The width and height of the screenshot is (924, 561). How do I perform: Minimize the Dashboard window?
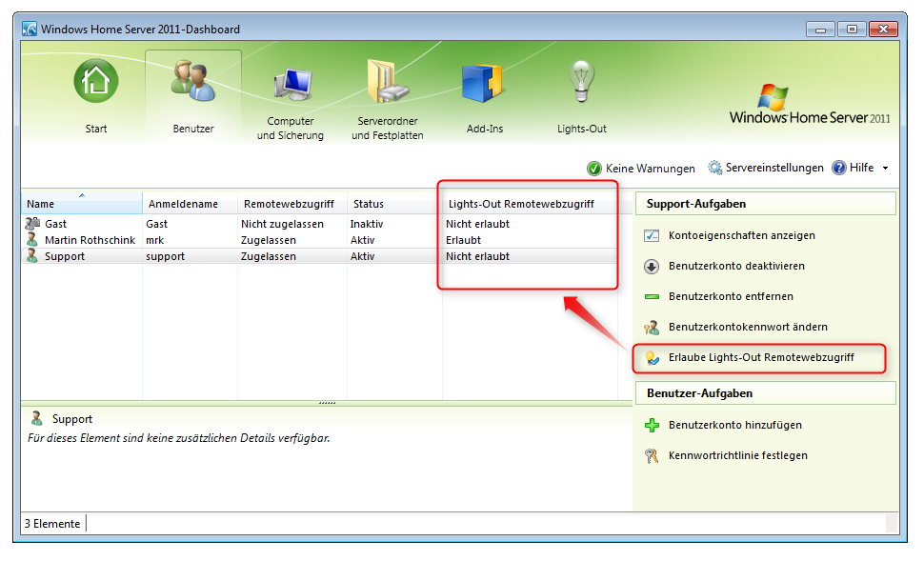[820, 29]
